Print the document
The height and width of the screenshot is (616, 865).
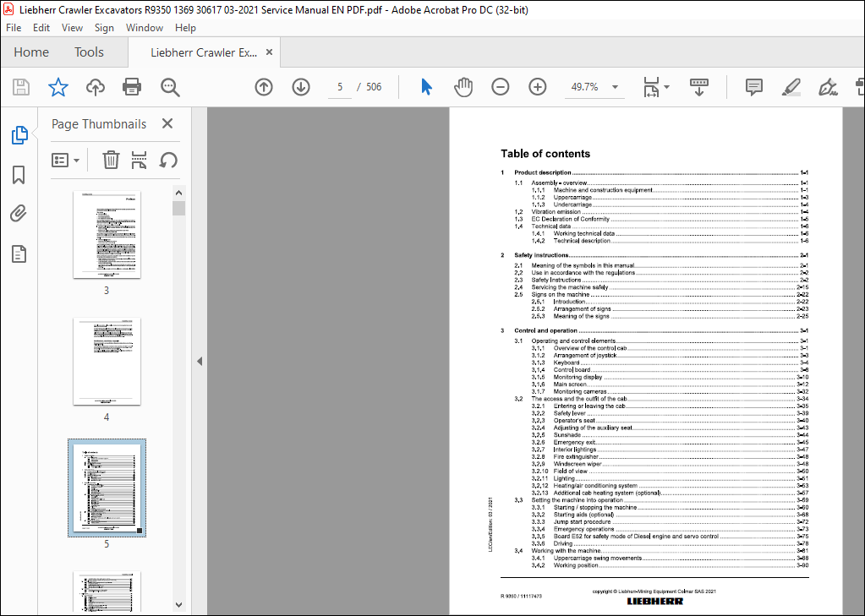pyautogui.click(x=132, y=87)
